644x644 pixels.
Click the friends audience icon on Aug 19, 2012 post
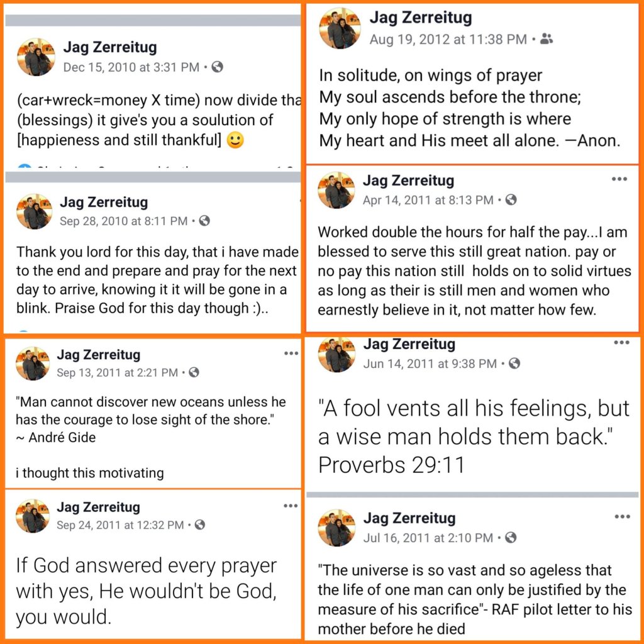[546, 40]
